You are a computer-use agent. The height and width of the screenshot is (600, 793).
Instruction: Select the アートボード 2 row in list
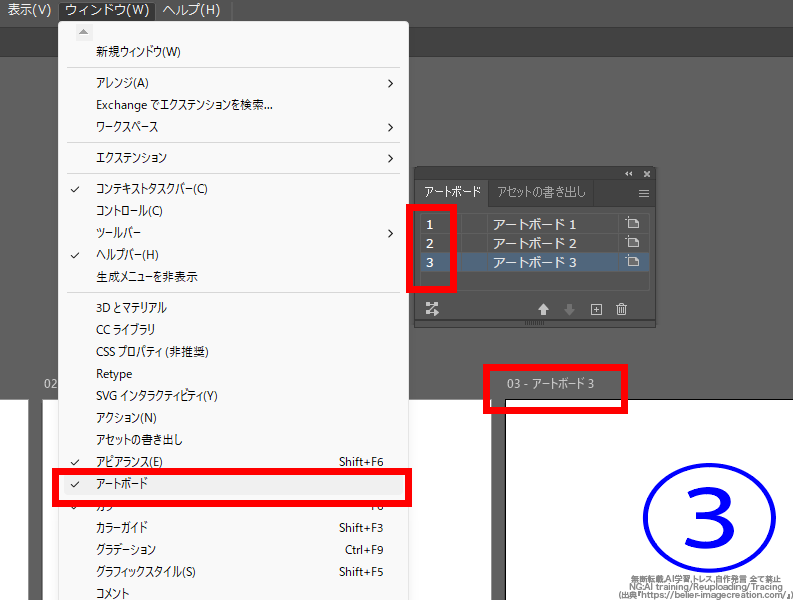(534, 243)
